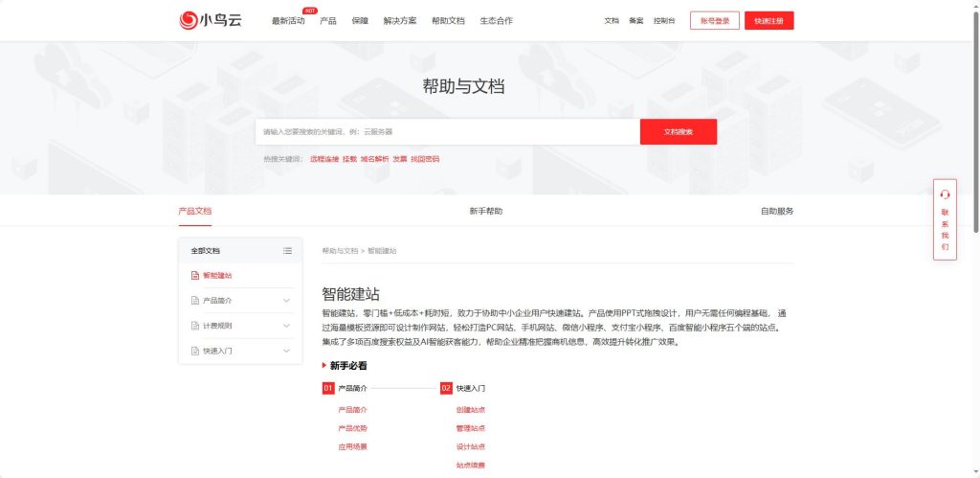This screenshot has width=980, height=478.
Task: Click the document icon beside 智能建站
Action: (195, 275)
